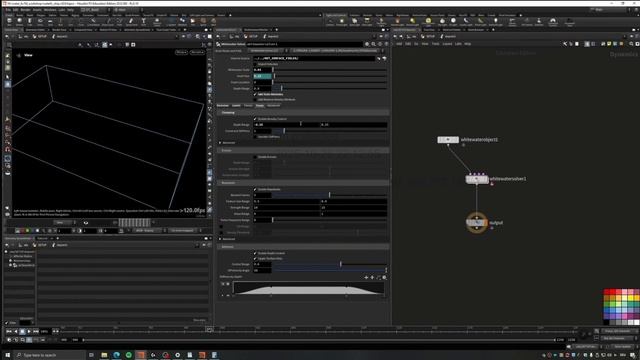The height and width of the screenshot is (360, 640).
Task: Switch to the Foam parameter tab
Action: (260, 106)
